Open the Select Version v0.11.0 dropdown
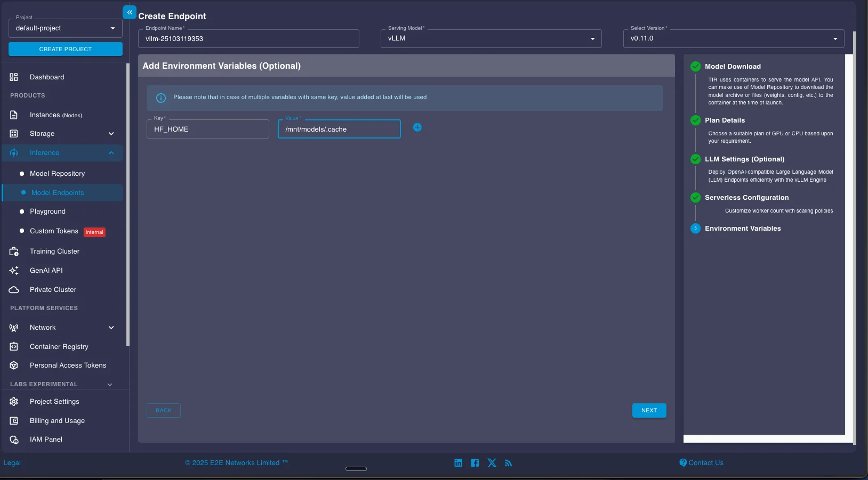 tap(733, 38)
